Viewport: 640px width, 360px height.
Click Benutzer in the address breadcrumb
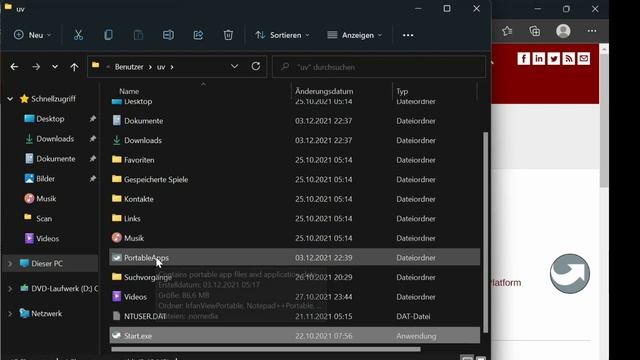pos(129,67)
